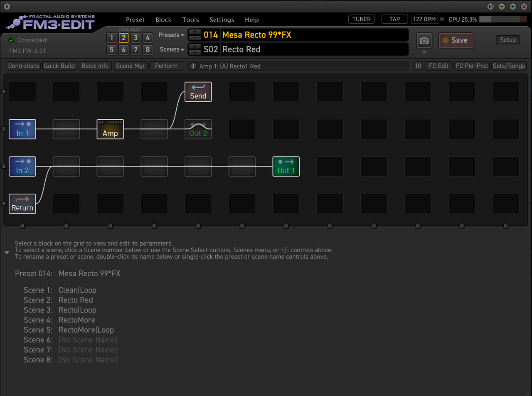Viewport: 532px width, 396px height.
Task: Click the camera snapshot icon
Action: click(424, 41)
